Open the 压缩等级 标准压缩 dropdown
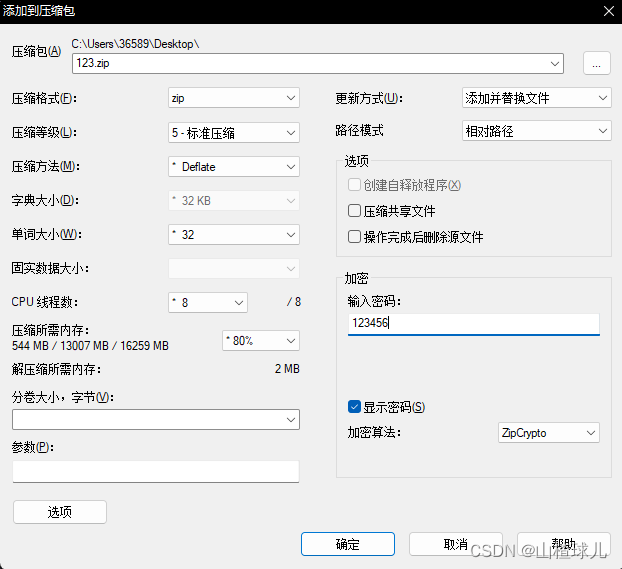 (x=234, y=133)
